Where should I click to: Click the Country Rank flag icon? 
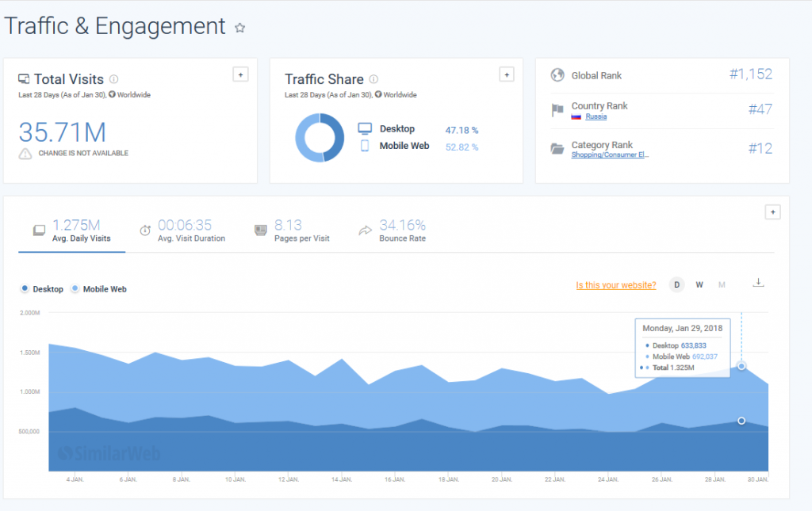(557, 110)
